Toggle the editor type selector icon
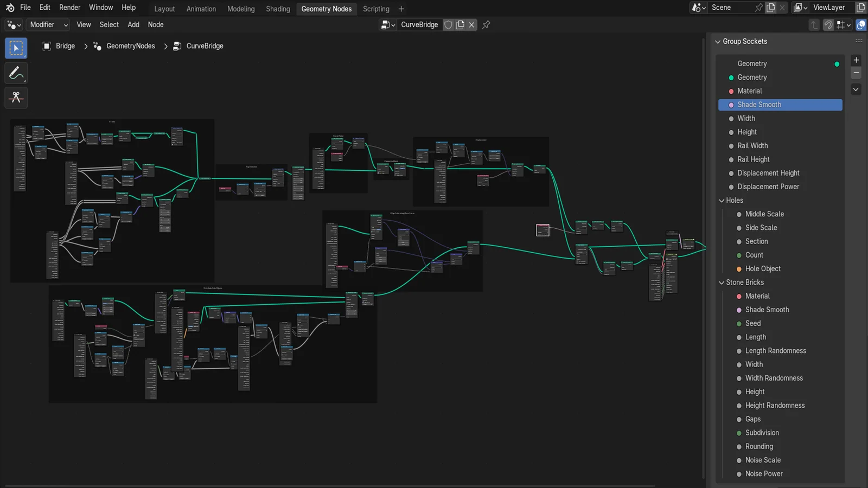The image size is (868, 488). tap(12, 24)
